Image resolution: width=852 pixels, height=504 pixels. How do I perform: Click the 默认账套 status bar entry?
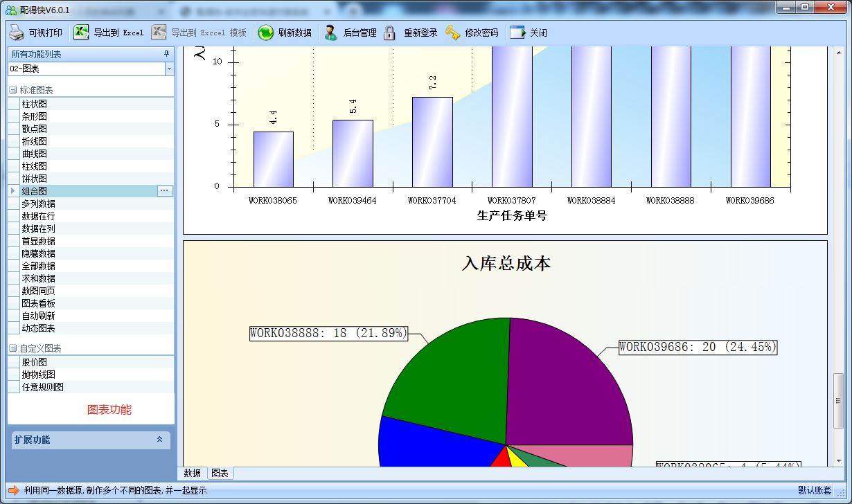pyautogui.click(x=815, y=490)
